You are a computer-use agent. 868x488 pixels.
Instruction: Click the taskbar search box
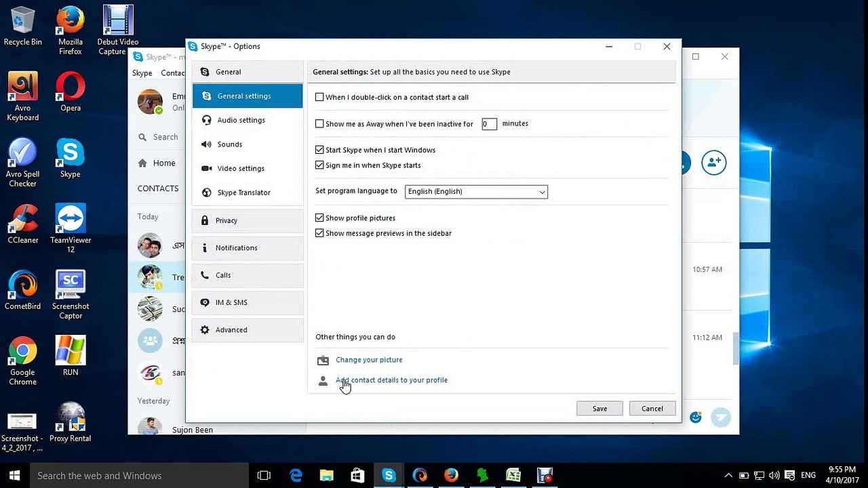point(139,476)
